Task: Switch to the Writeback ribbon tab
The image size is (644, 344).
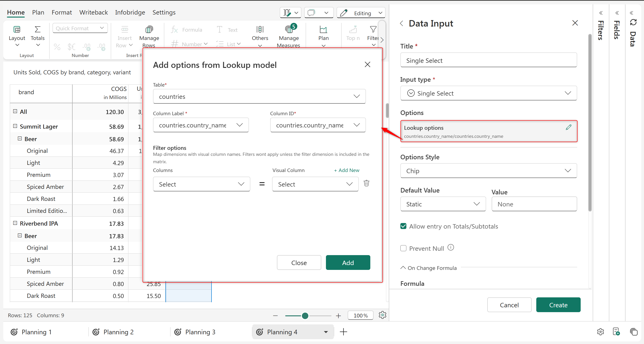Action: pyautogui.click(x=93, y=12)
